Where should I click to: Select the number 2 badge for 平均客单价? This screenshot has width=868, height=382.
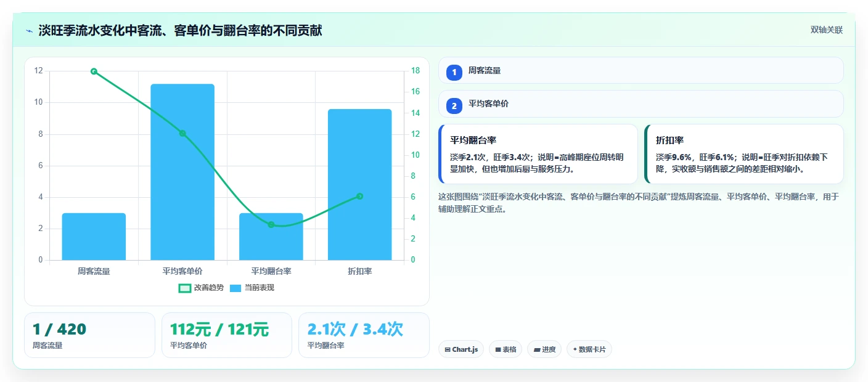click(x=454, y=105)
